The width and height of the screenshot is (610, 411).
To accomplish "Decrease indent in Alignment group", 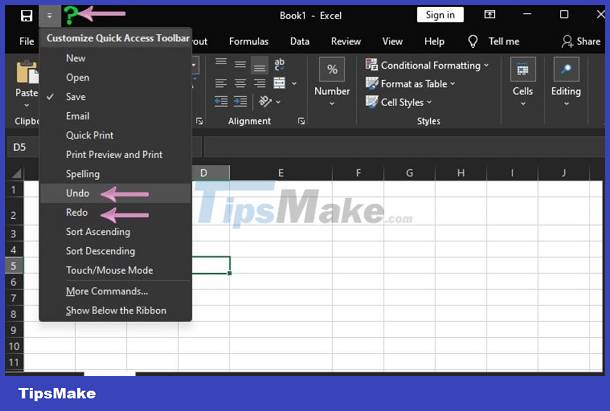I will tap(221, 102).
